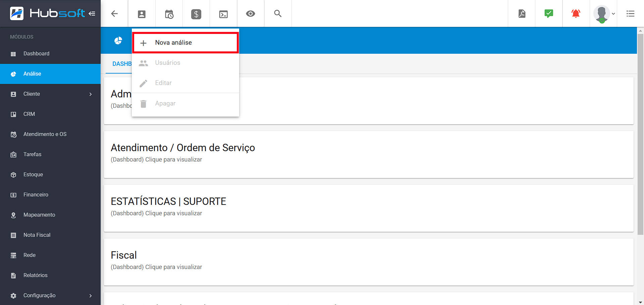Open the client contact icon in the toolbar

142,14
